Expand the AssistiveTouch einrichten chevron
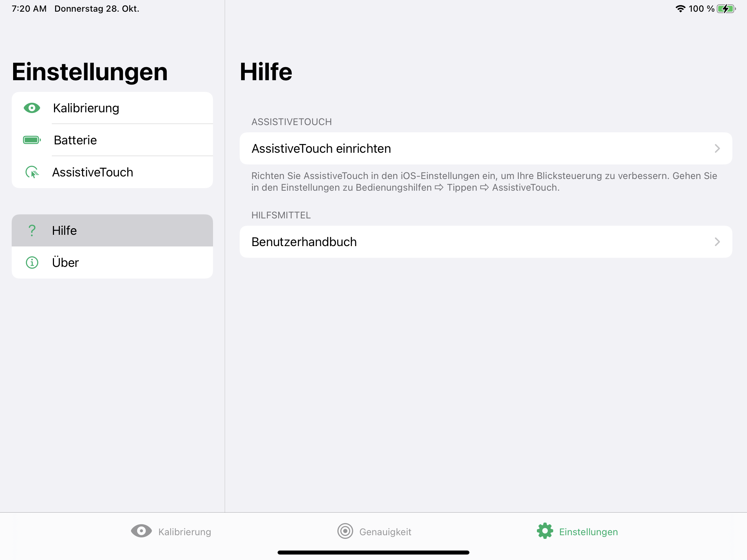The width and height of the screenshot is (747, 560). click(x=717, y=148)
